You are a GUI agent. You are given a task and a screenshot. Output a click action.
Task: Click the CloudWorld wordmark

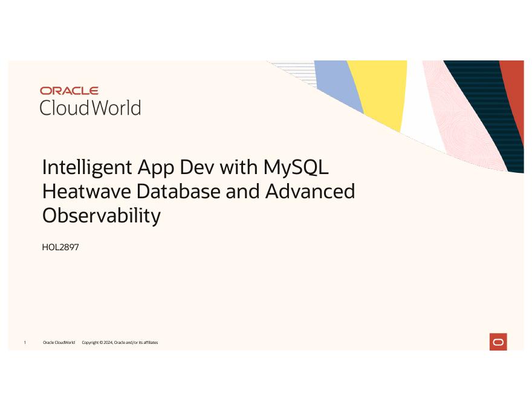coord(89,108)
